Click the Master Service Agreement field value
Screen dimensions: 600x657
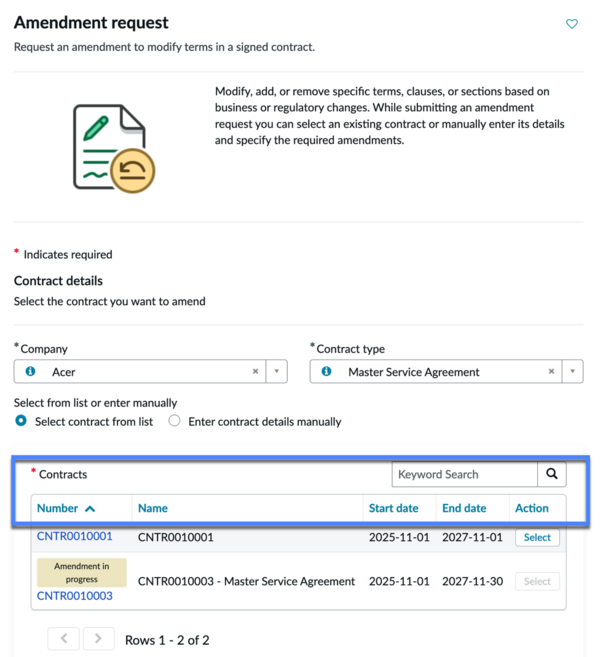[414, 372]
